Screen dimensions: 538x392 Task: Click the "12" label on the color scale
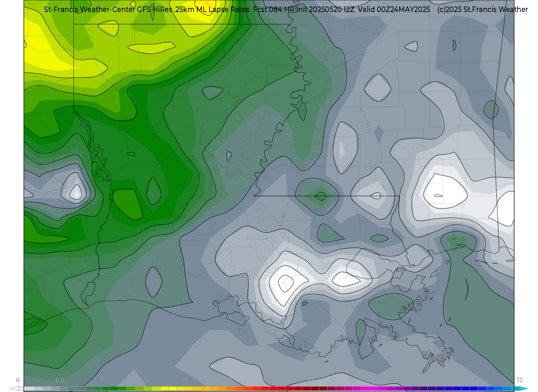point(520,380)
